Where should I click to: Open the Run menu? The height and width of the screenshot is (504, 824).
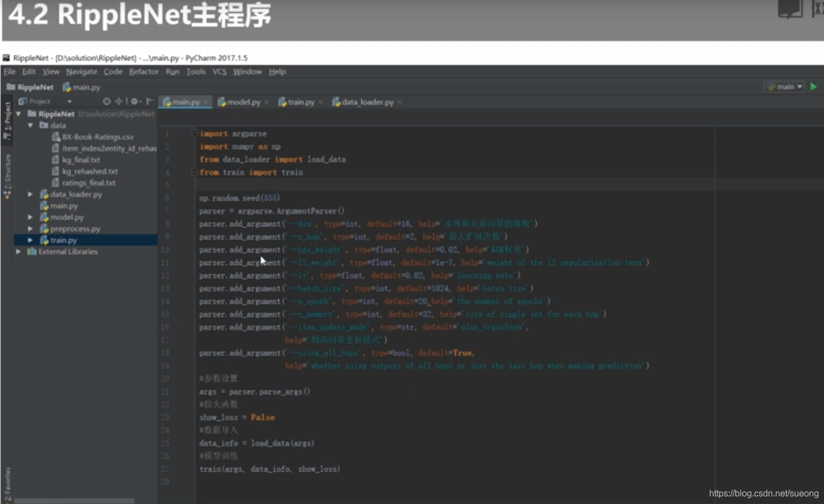(172, 72)
